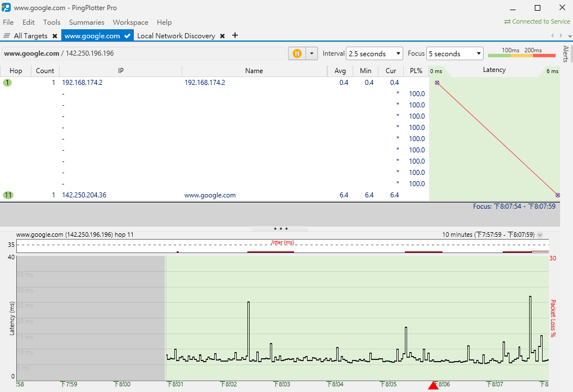
Task: Click IP 142.250.204.36 in hop 11 row
Action: (x=84, y=195)
